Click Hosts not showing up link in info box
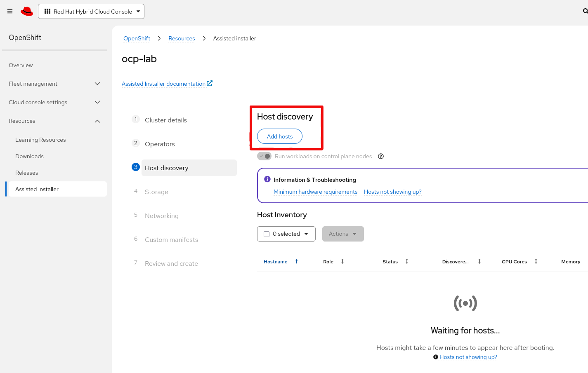588x373 pixels. click(392, 192)
